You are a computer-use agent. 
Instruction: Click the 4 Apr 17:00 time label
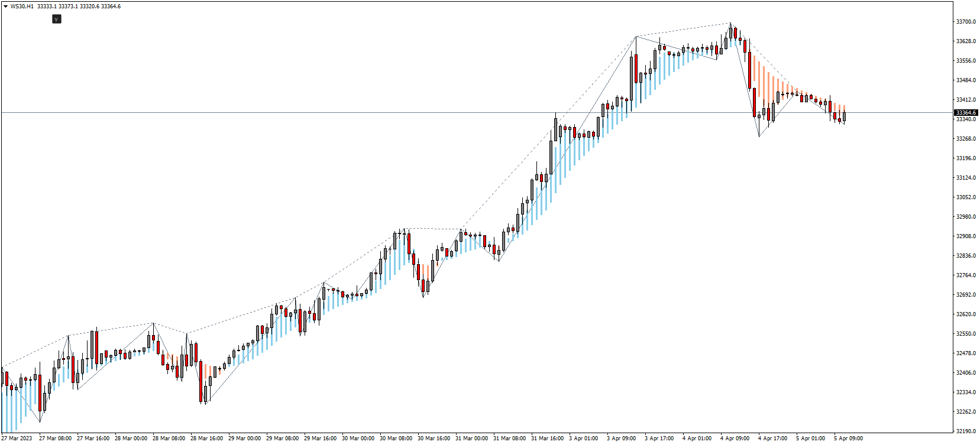773,438
